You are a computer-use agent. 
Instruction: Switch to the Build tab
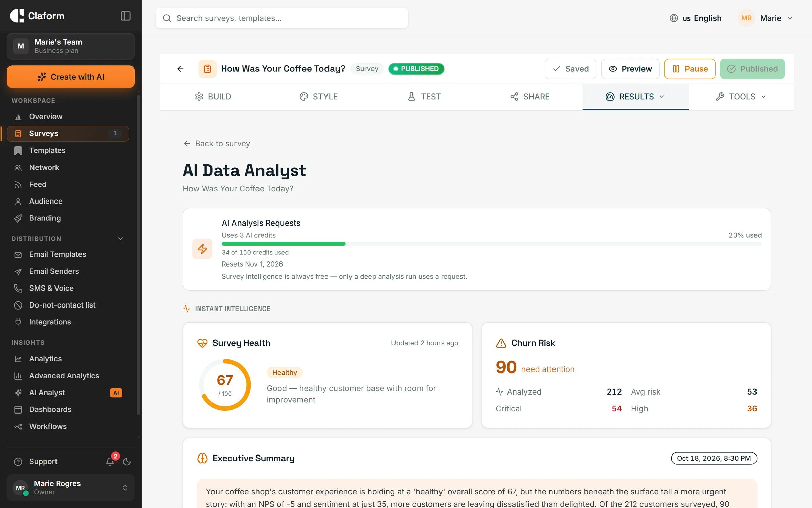tap(213, 97)
